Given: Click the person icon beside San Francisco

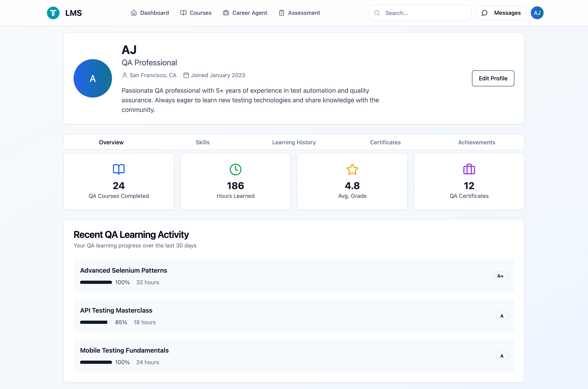Looking at the screenshot, I should pyautogui.click(x=125, y=75).
